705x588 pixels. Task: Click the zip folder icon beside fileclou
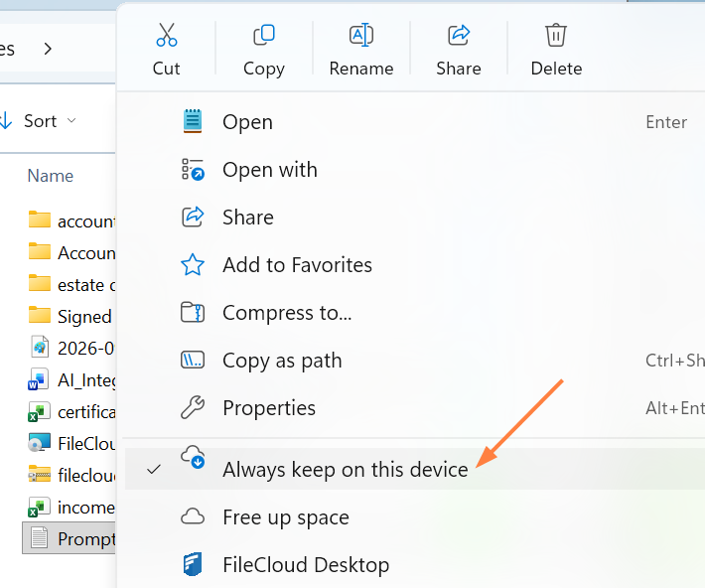click(x=39, y=474)
